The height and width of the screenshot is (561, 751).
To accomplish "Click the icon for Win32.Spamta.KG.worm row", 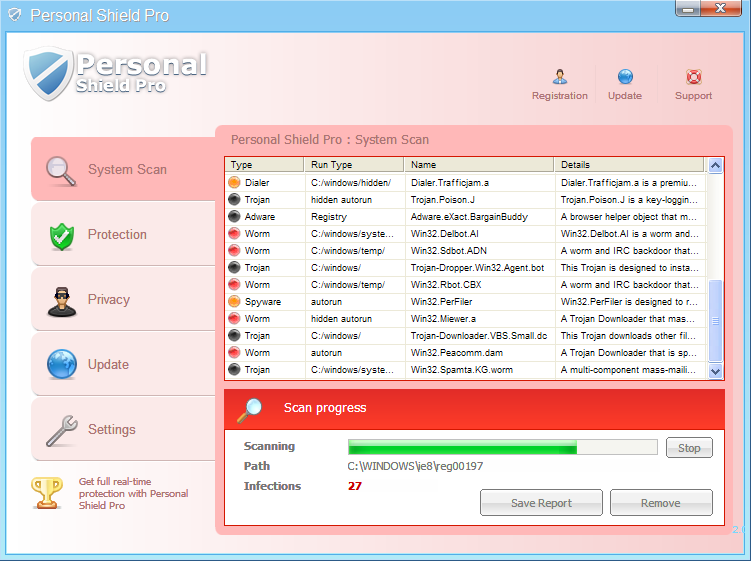I will (x=234, y=370).
